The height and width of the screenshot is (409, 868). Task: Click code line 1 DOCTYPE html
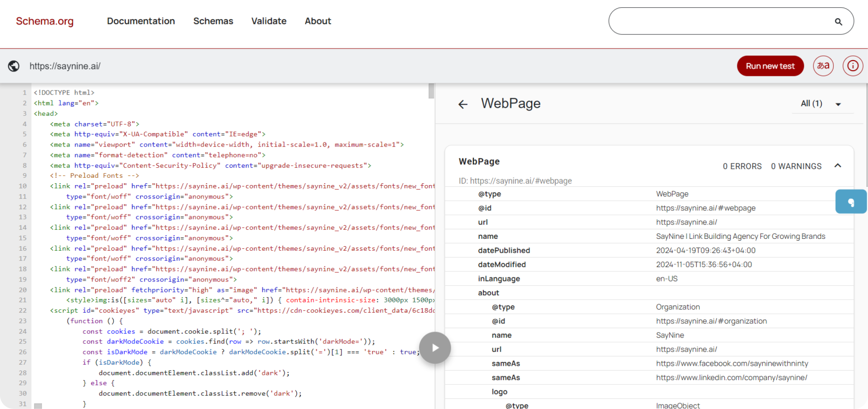click(64, 93)
